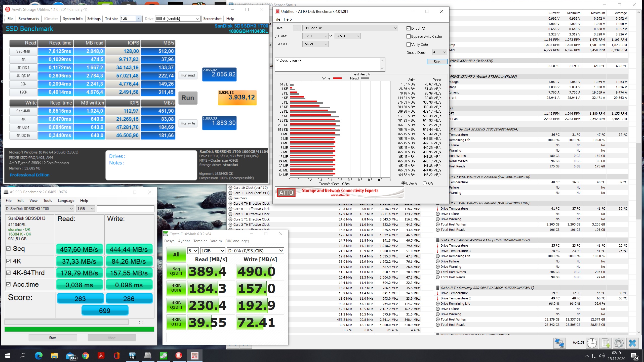Screen dimensions: 644x362
Task: Click Anvil Run read button
Action: (x=188, y=75)
